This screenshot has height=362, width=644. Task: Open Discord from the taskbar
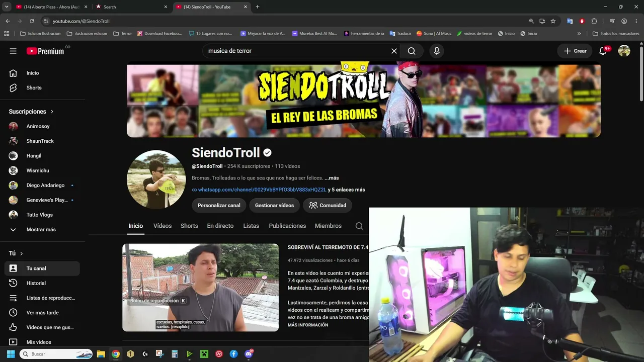coord(249,354)
